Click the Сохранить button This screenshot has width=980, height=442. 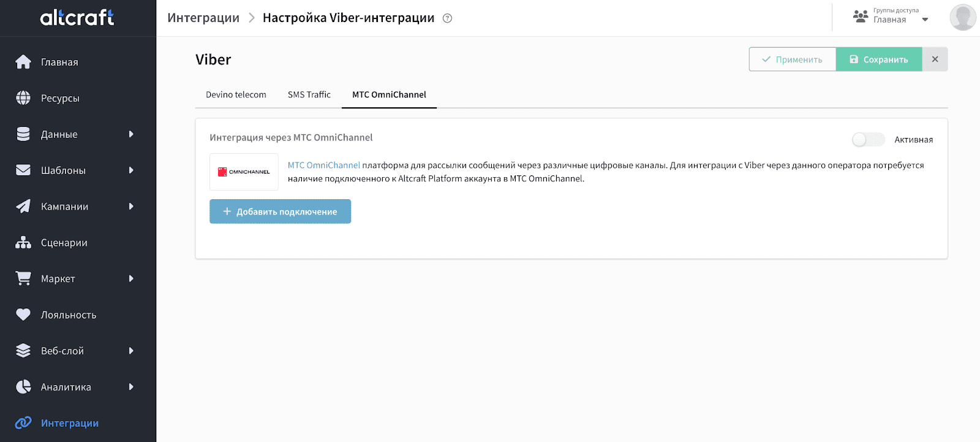pos(879,59)
